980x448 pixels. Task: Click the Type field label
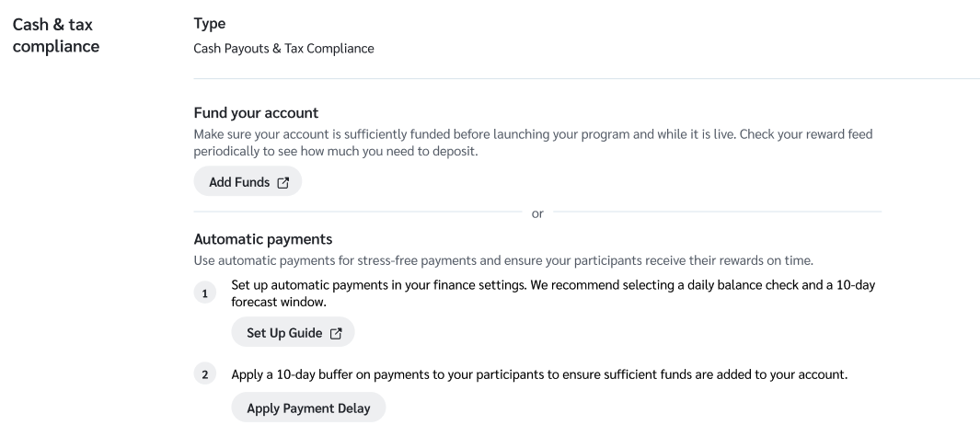click(210, 24)
